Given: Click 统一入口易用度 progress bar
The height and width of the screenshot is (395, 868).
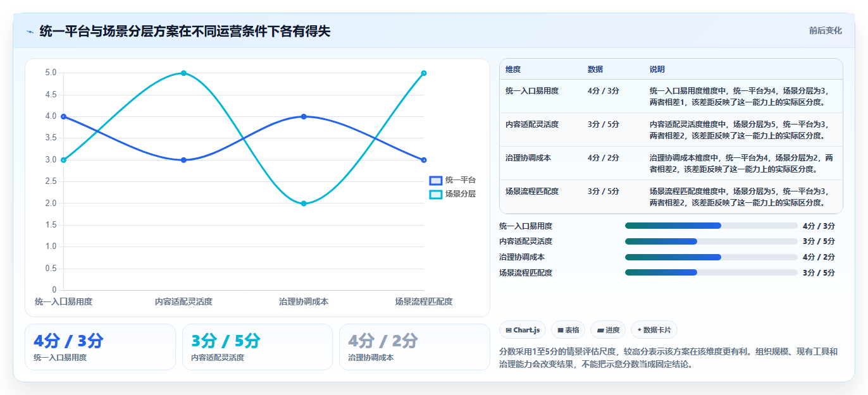Looking at the screenshot, I should coord(711,226).
